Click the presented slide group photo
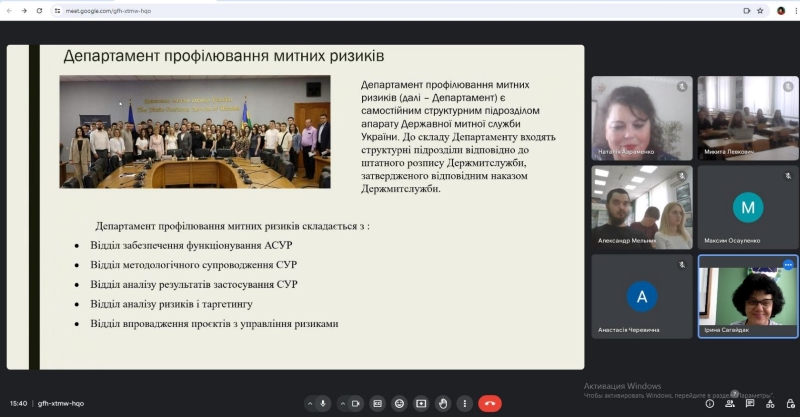 (195, 132)
